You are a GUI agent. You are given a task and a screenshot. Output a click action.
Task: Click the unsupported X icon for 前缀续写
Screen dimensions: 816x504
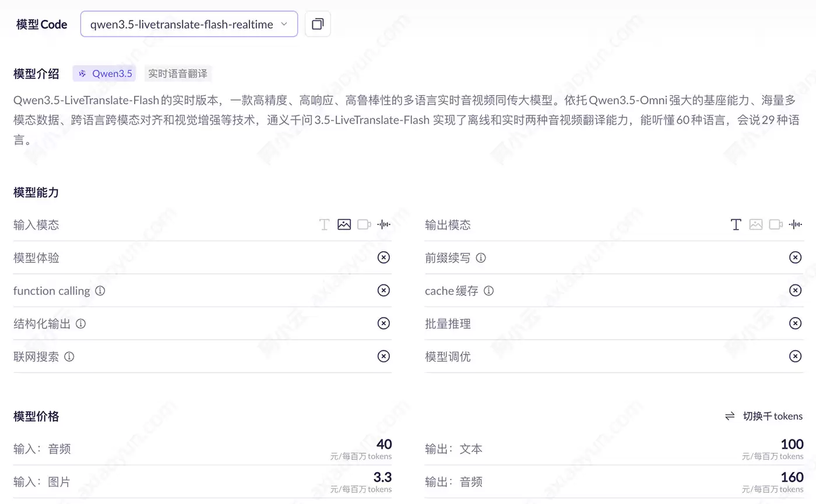pos(795,257)
